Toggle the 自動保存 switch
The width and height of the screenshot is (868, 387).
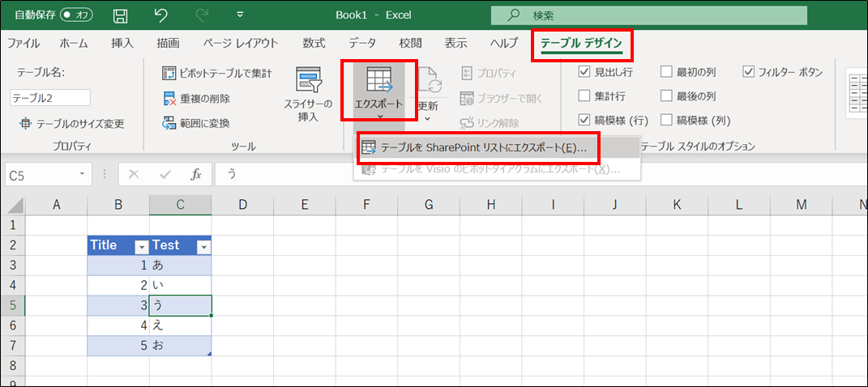[x=76, y=15]
